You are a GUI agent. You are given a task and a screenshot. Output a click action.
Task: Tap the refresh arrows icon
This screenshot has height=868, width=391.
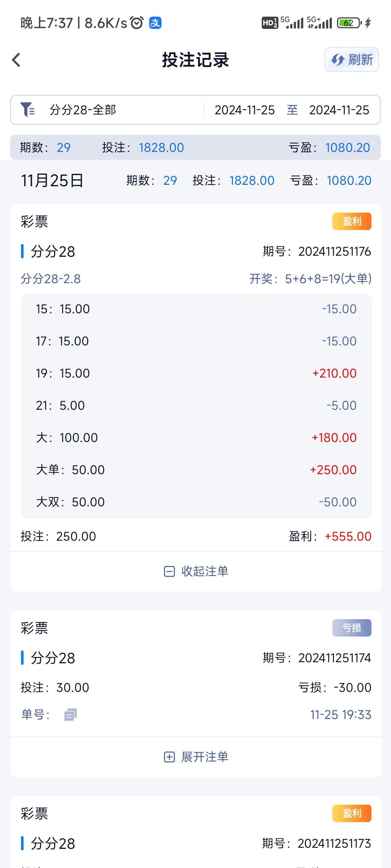337,60
